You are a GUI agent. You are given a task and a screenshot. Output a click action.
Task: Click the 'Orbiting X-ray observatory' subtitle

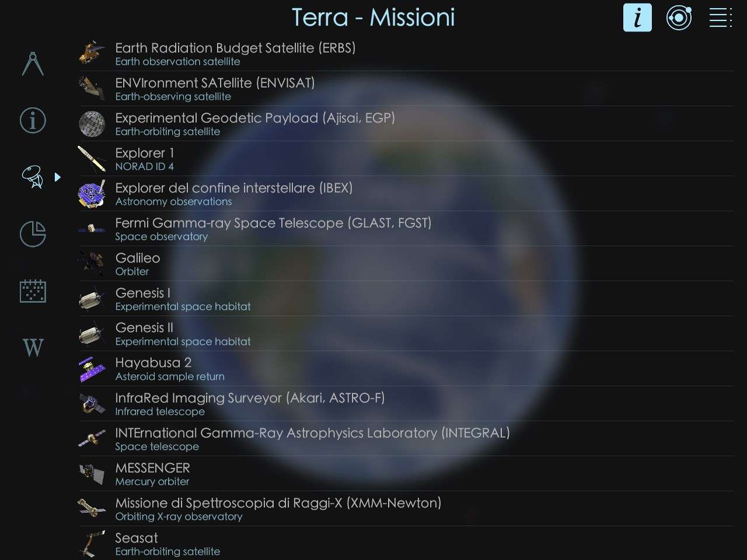[179, 516]
